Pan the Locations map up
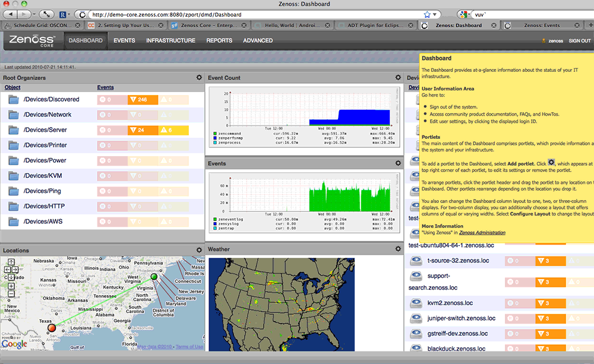 [11, 262]
